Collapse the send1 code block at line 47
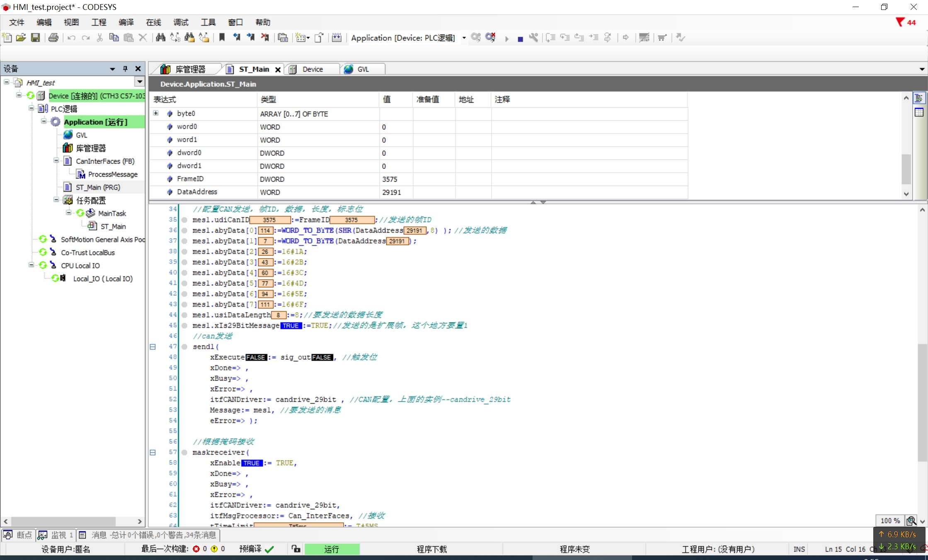The height and width of the screenshot is (560, 928). [x=153, y=347]
